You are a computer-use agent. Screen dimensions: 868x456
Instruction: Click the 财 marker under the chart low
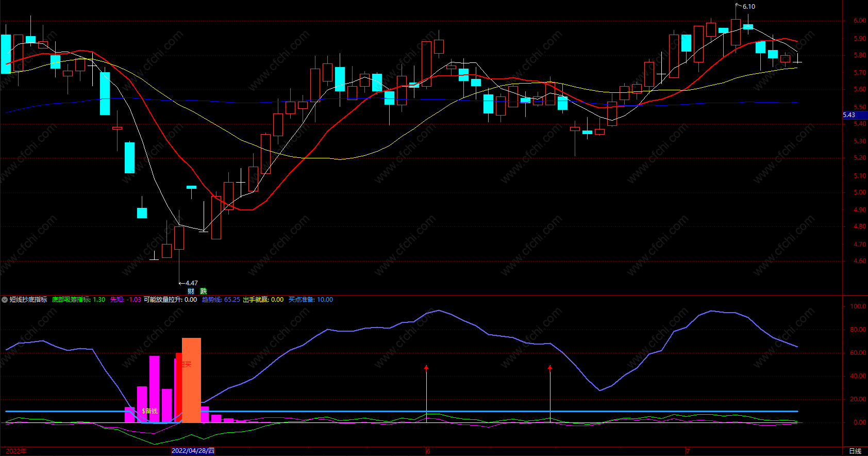(x=191, y=291)
